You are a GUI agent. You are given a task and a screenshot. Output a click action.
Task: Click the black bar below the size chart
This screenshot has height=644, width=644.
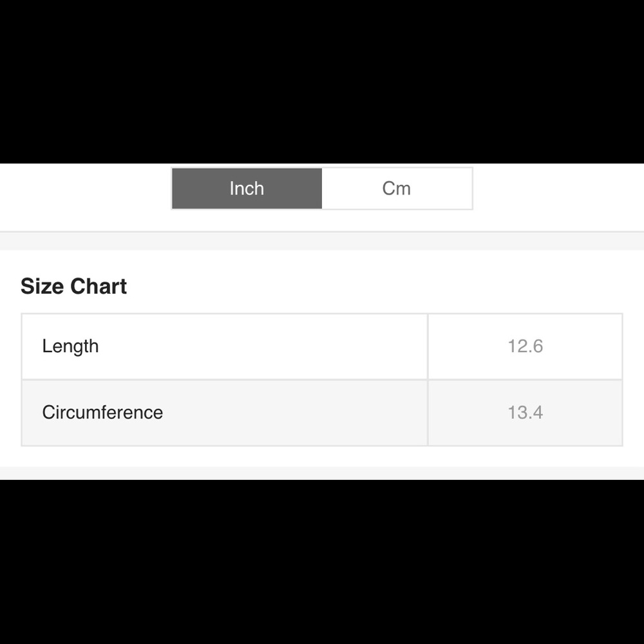click(x=322, y=560)
